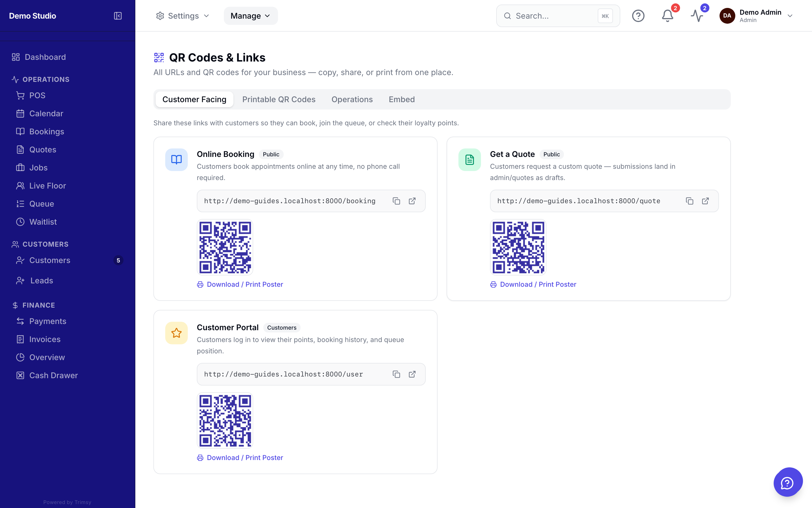Image resolution: width=812 pixels, height=508 pixels.
Task: Collapse the sidebar with the panel icon
Action: (118, 16)
